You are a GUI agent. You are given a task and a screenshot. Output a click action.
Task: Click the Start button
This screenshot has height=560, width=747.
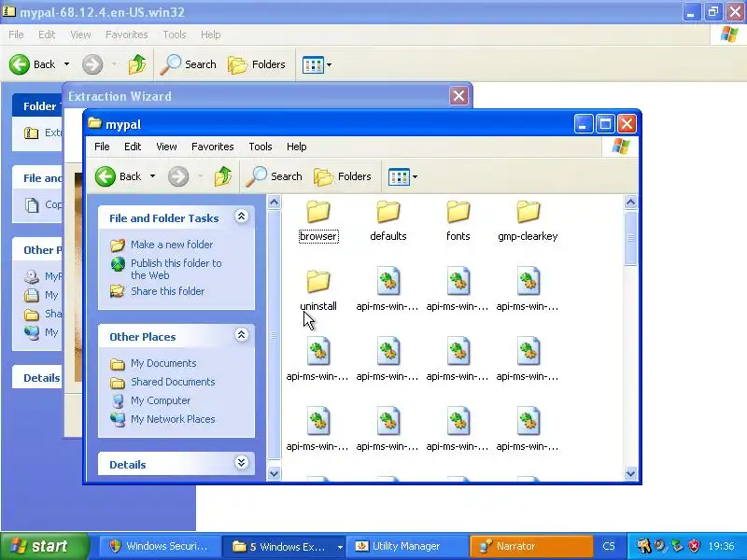(x=45, y=546)
